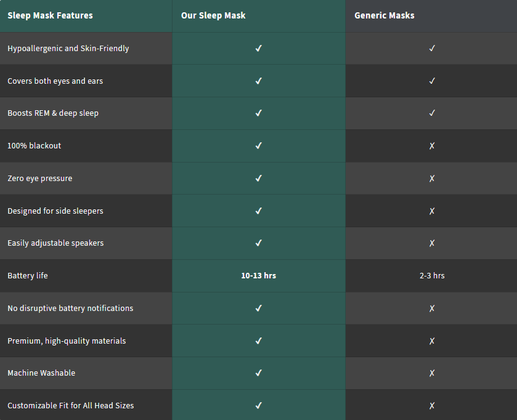Click the Our Sleep Mask column header

tap(213, 15)
